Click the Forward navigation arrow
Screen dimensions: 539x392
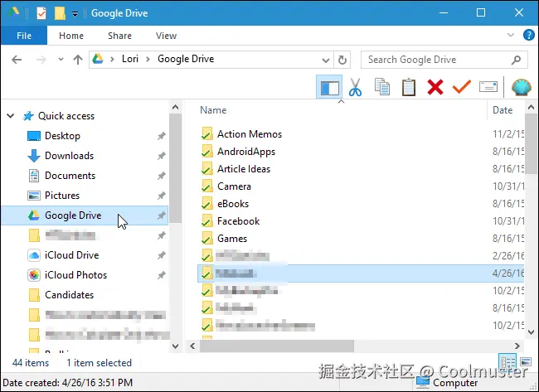tap(41, 60)
